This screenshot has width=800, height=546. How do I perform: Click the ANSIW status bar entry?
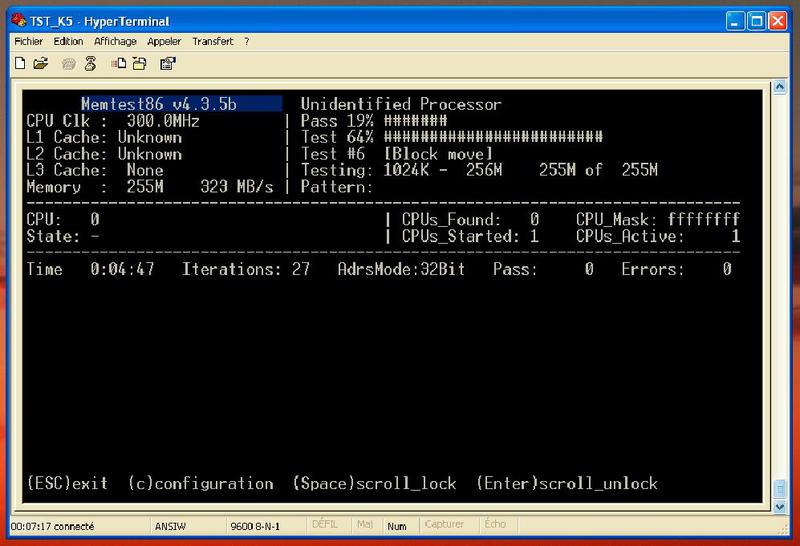tap(170, 526)
